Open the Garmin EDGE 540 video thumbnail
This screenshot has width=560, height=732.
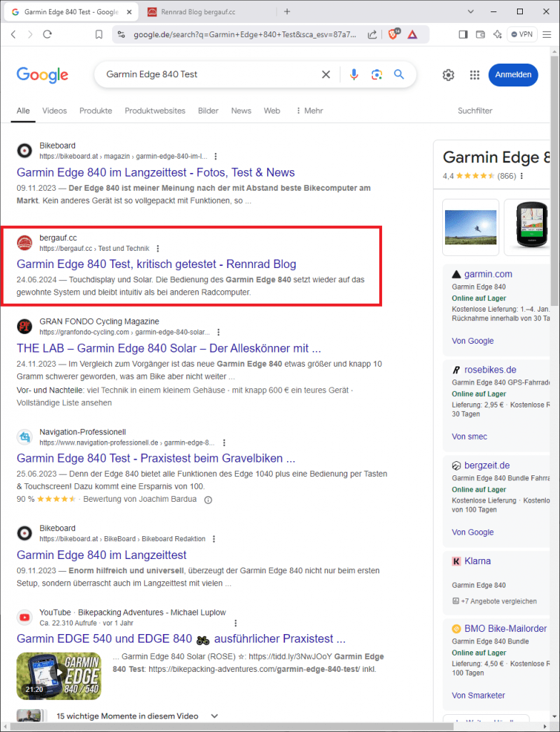point(59,676)
